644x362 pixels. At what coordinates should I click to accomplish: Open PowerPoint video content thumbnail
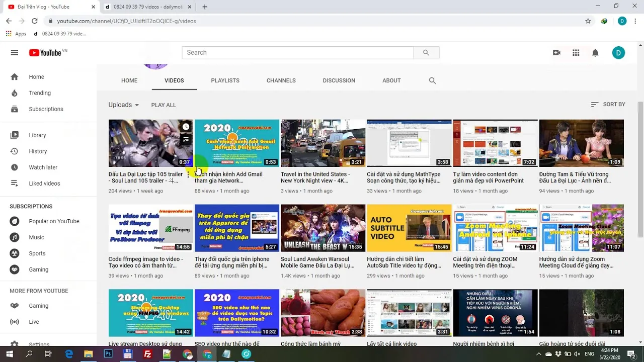pyautogui.click(x=496, y=143)
